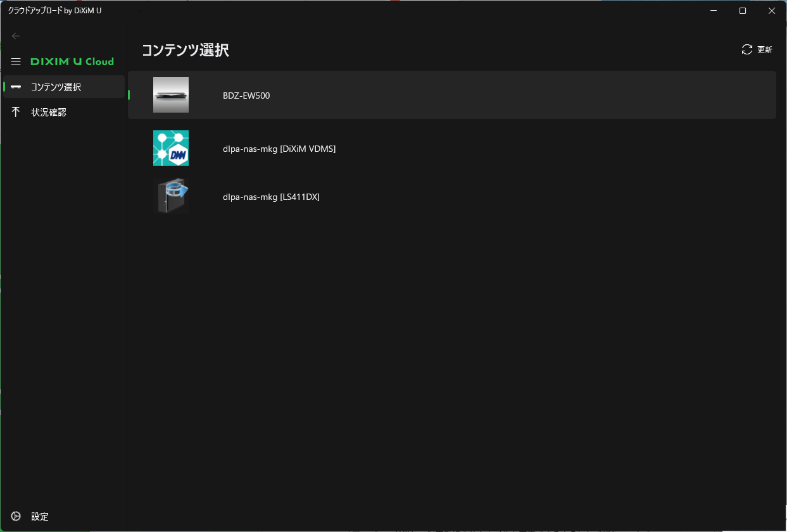This screenshot has height=532, width=787.
Task: Minimize the クラウドアップロード window
Action: [714, 11]
